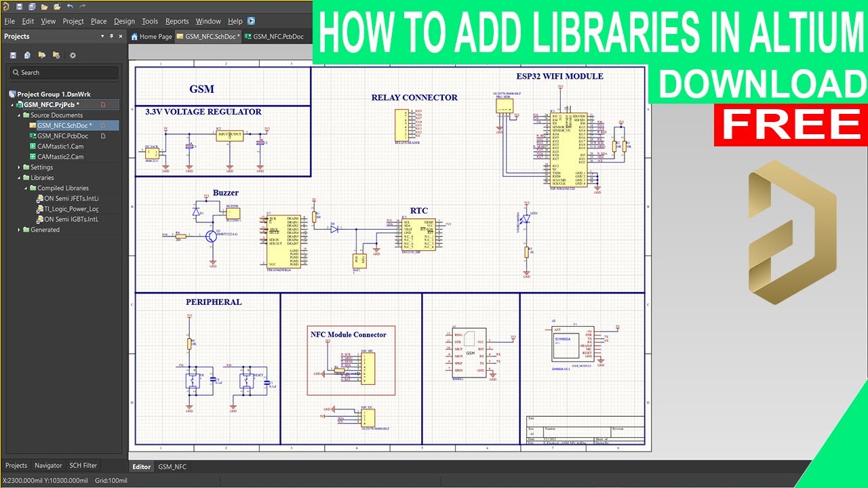Screen dimensions: 868x488
Task: Switch to Navigator panel tab
Action: pos(48,466)
